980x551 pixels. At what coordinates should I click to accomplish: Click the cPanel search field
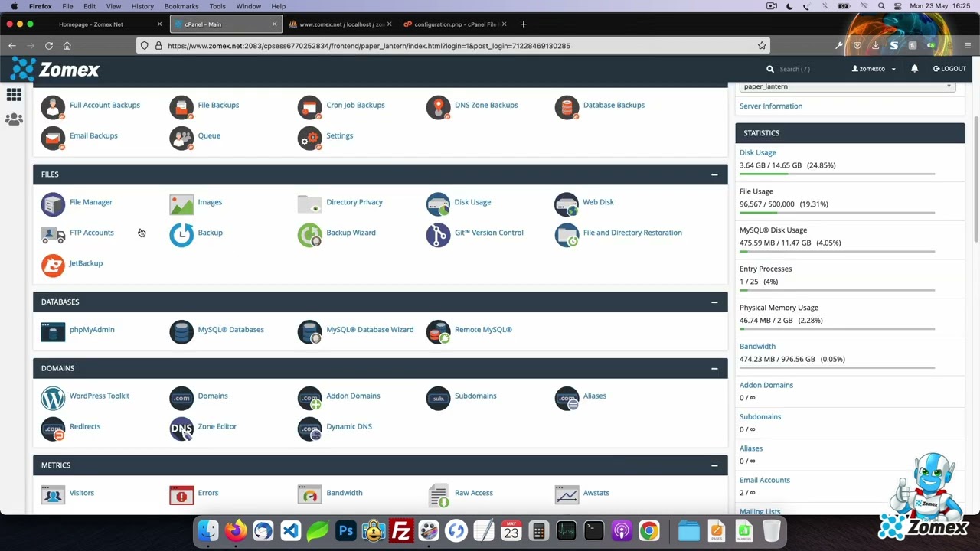pos(802,69)
